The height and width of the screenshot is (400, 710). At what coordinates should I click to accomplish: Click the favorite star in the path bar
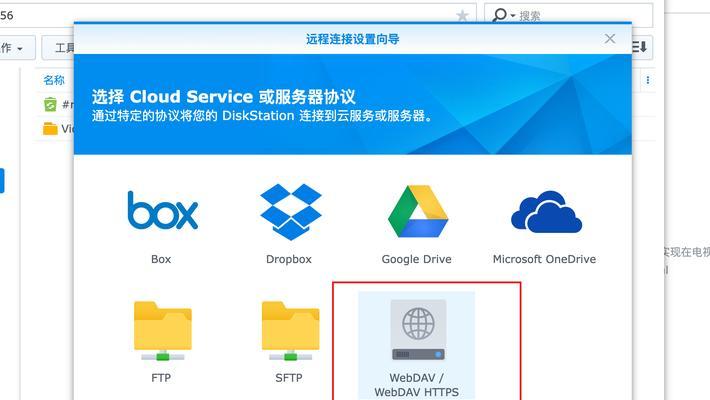[462, 15]
